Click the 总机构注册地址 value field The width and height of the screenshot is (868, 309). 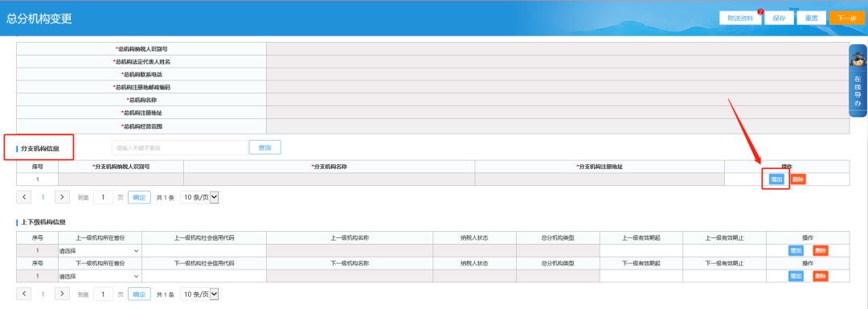click(x=558, y=113)
